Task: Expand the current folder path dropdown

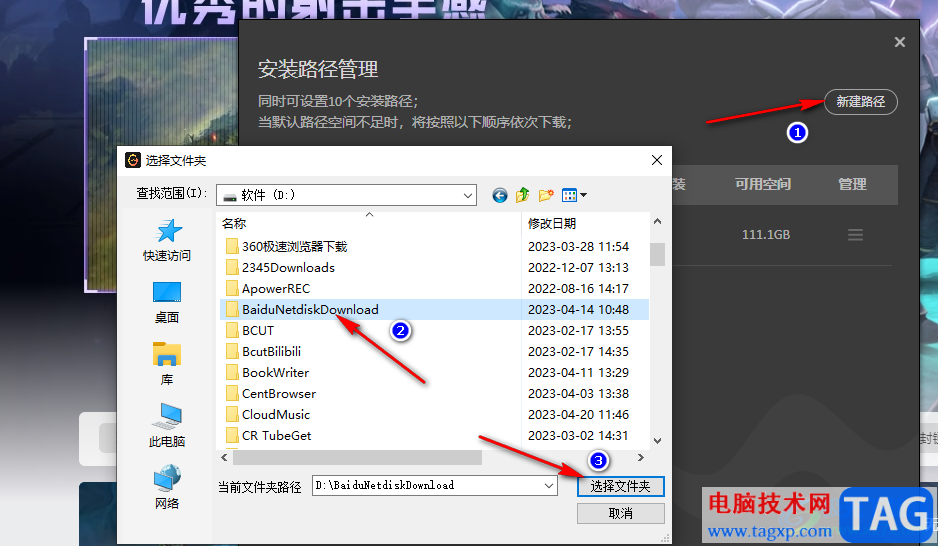Action: [x=549, y=486]
